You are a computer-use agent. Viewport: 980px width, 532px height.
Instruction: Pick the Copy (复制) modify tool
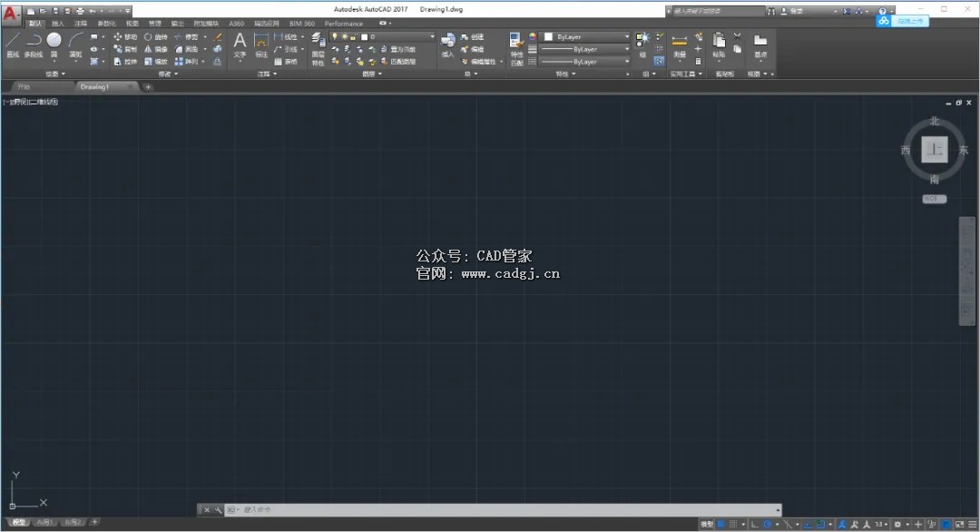point(125,49)
